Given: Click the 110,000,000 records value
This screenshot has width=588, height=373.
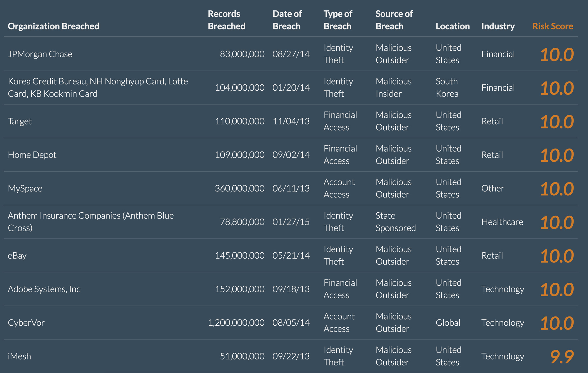Looking at the screenshot, I should tap(240, 121).
